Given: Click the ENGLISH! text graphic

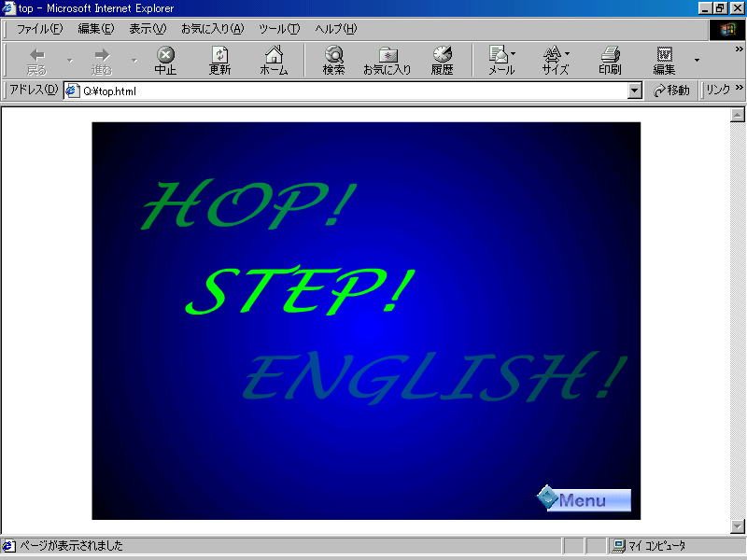Looking at the screenshot, I should pyautogui.click(x=434, y=377).
